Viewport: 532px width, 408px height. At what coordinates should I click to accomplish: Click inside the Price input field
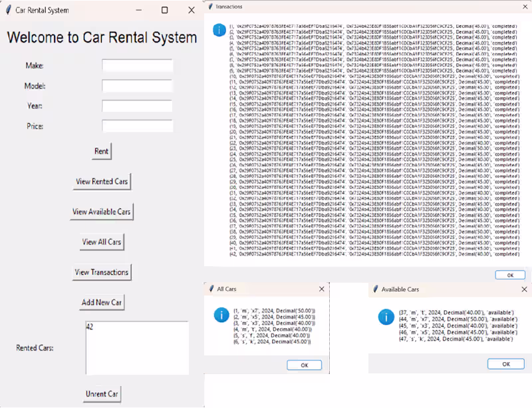tap(136, 126)
